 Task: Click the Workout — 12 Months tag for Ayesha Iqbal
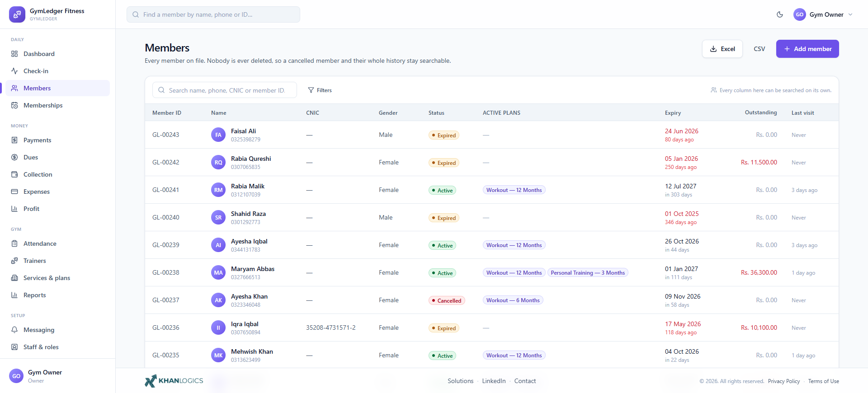[514, 245]
